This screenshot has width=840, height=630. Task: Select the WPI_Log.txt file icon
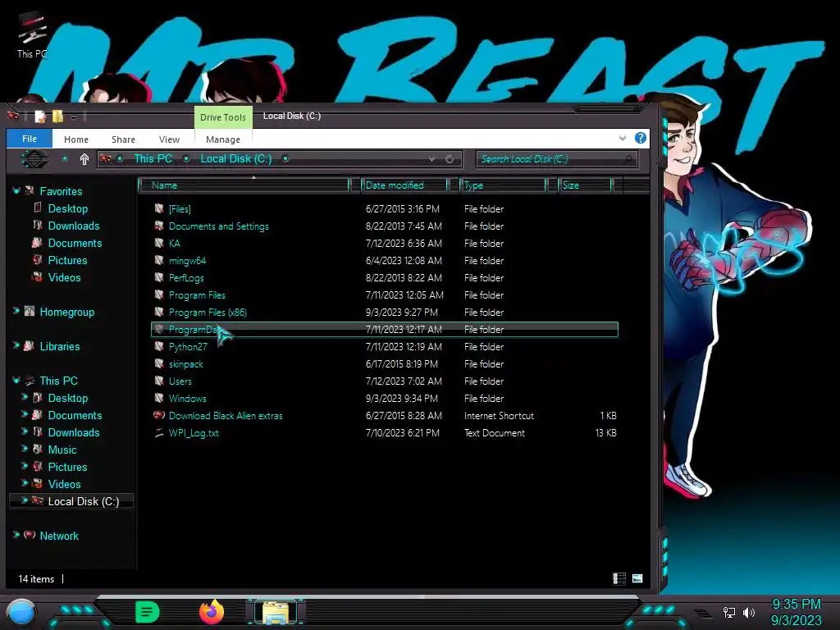tap(159, 432)
